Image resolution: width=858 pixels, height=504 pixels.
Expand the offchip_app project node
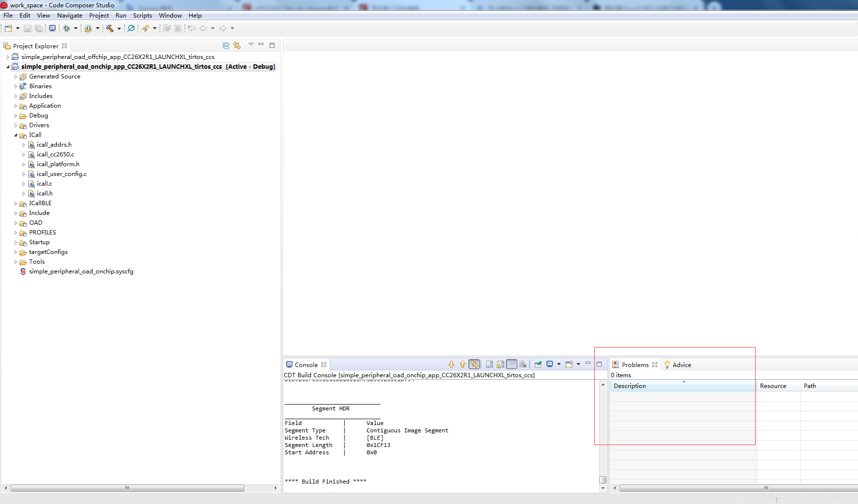point(8,57)
